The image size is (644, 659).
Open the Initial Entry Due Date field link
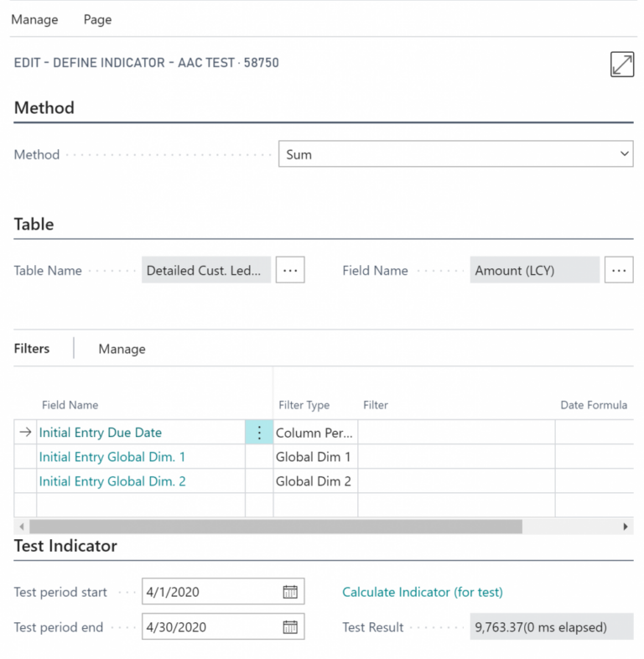[100, 433]
